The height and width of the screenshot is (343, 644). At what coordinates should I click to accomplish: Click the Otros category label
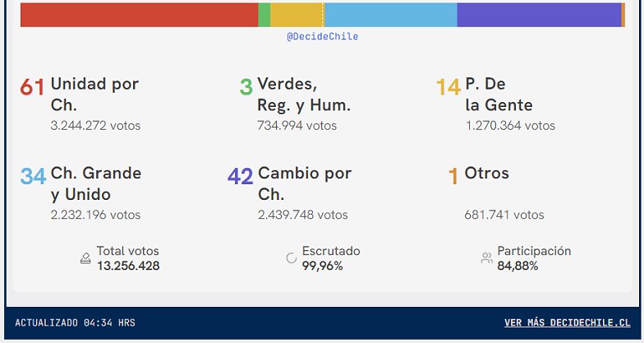486,174
